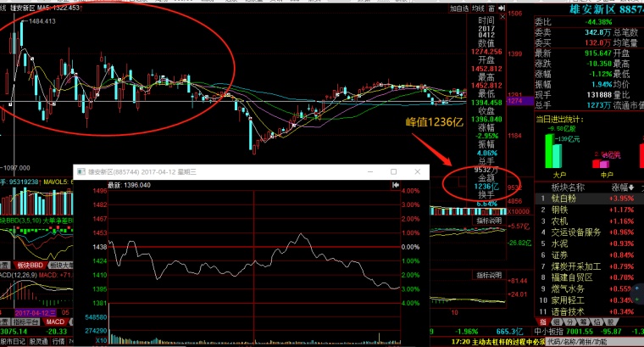Select the 家用轻工 sector row

[590, 300]
